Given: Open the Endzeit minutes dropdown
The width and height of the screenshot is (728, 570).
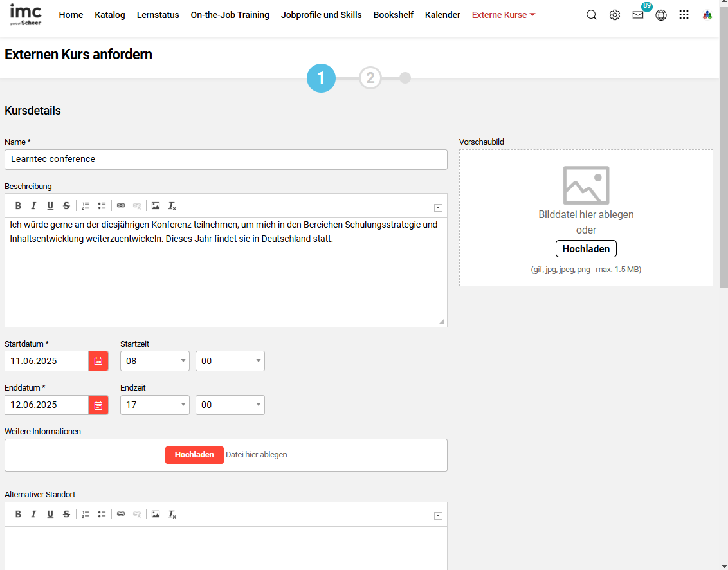Looking at the screenshot, I should (x=230, y=405).
